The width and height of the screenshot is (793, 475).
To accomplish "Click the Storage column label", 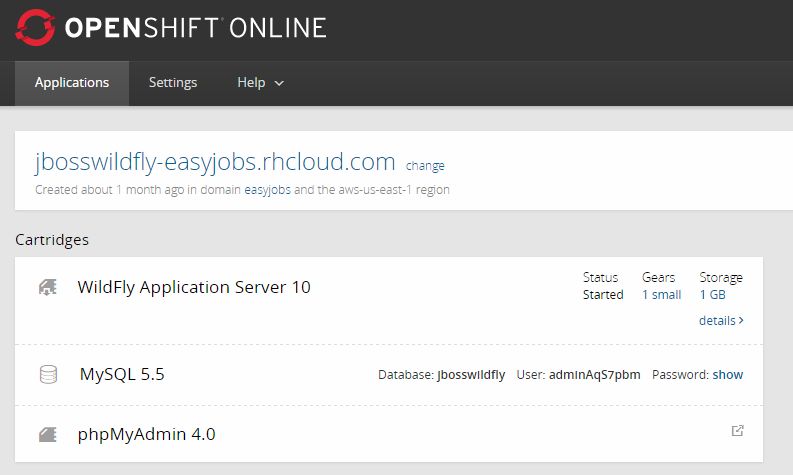I will 721,278.
